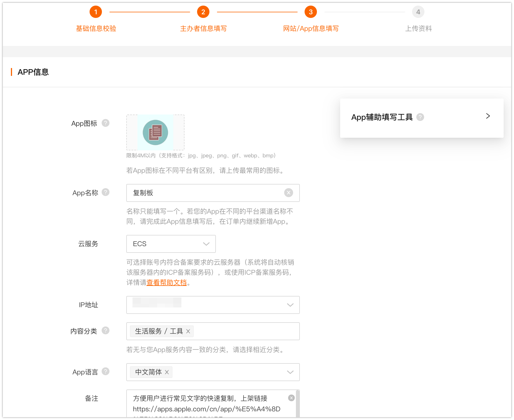Open the App语言 dropdown arrow
514x420 pixels.
pos(290,372)
